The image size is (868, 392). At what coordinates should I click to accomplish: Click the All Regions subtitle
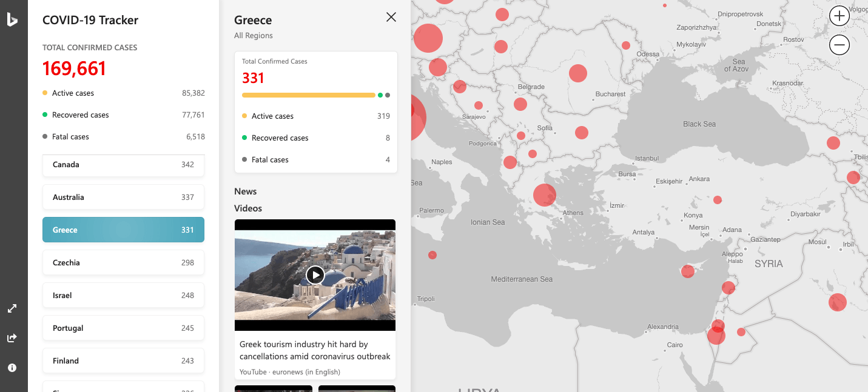254,36
